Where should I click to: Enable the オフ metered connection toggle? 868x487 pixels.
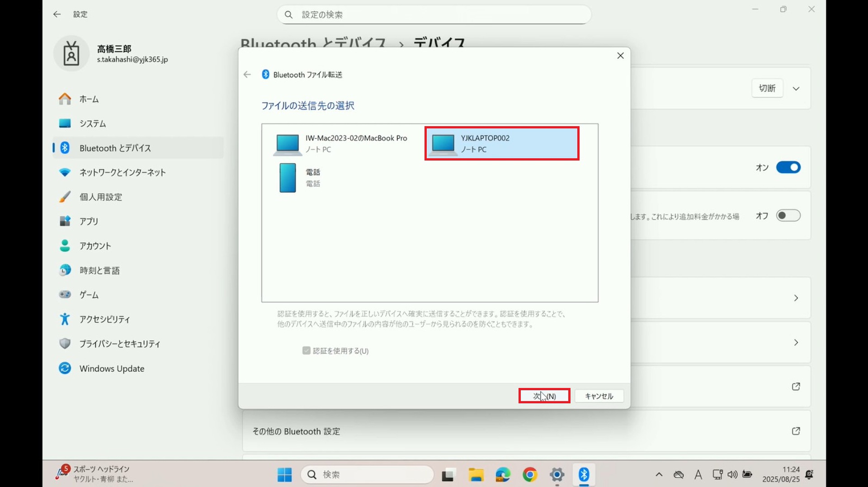pyautogui.click(x=788, y=216)
